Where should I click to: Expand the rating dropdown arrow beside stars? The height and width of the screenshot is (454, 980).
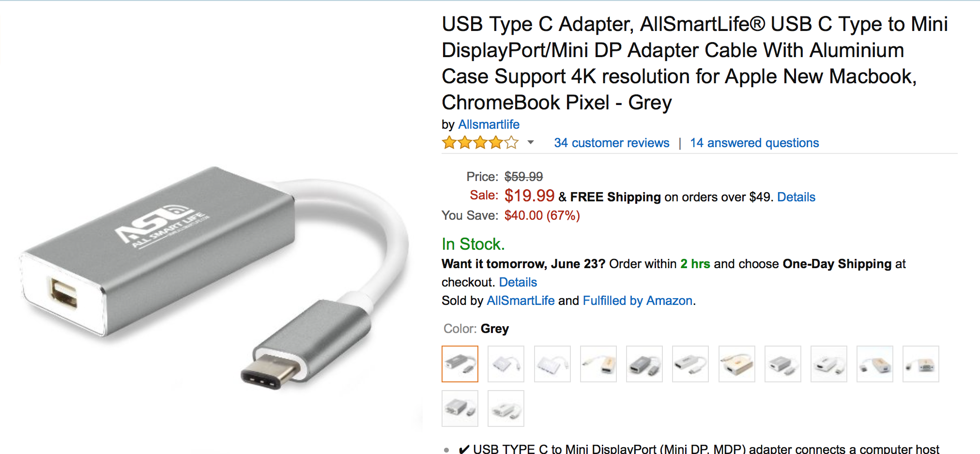click(531, 142)
